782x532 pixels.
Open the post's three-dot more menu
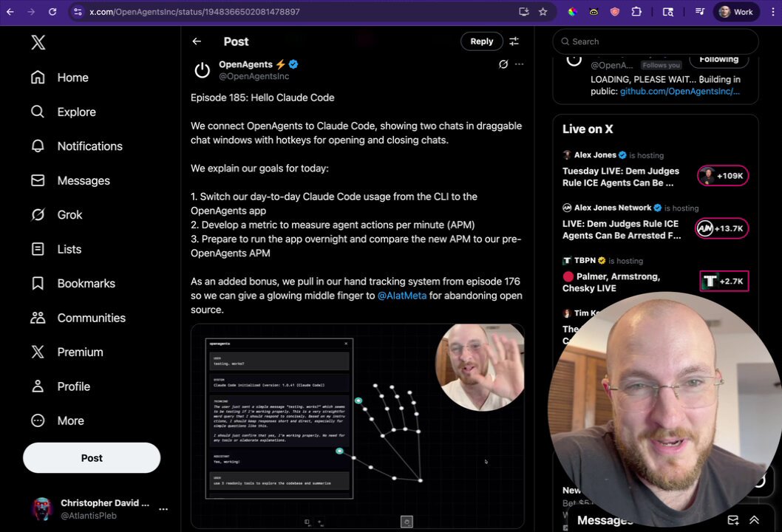coord(519,64)
